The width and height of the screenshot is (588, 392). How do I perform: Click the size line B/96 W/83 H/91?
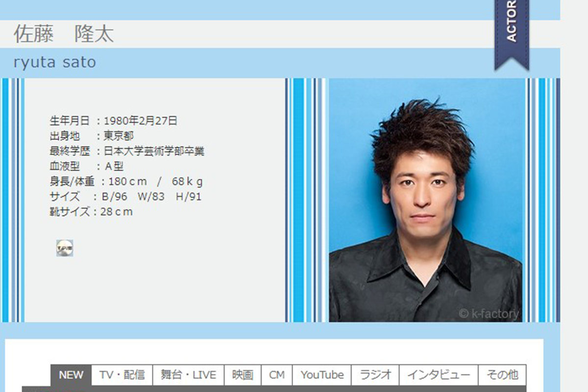click(125, 196)
